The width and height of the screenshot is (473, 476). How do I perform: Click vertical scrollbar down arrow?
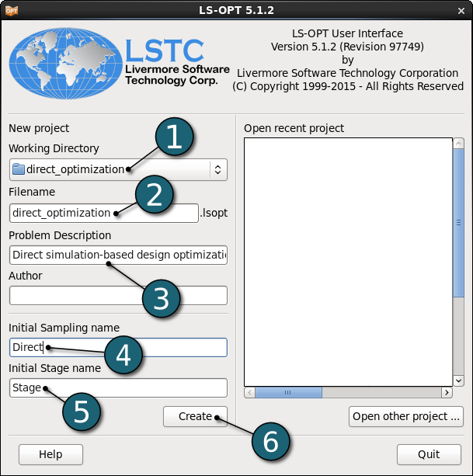tap(458, 380)
